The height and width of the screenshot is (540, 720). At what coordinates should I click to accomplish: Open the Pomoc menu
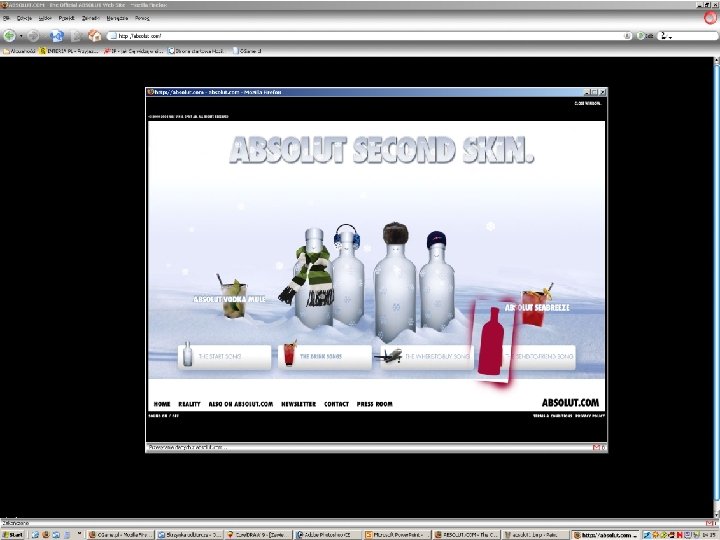click(142, 18)
